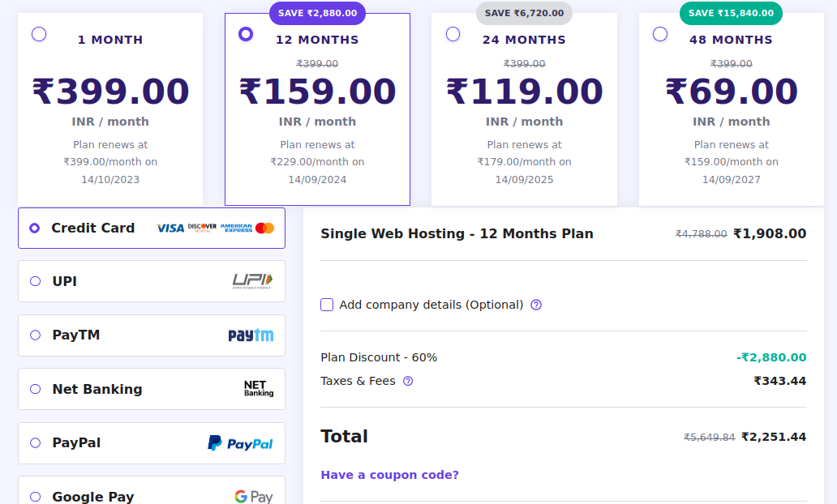
Task: Select the 48 Months plan radio
Action: tap(660, 34)
